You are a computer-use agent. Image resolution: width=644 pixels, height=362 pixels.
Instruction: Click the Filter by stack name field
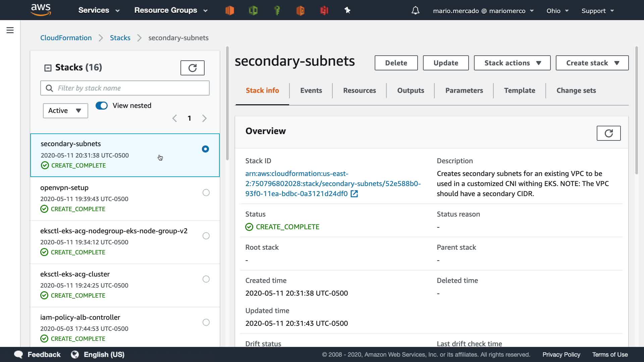(x=131, y=88)
